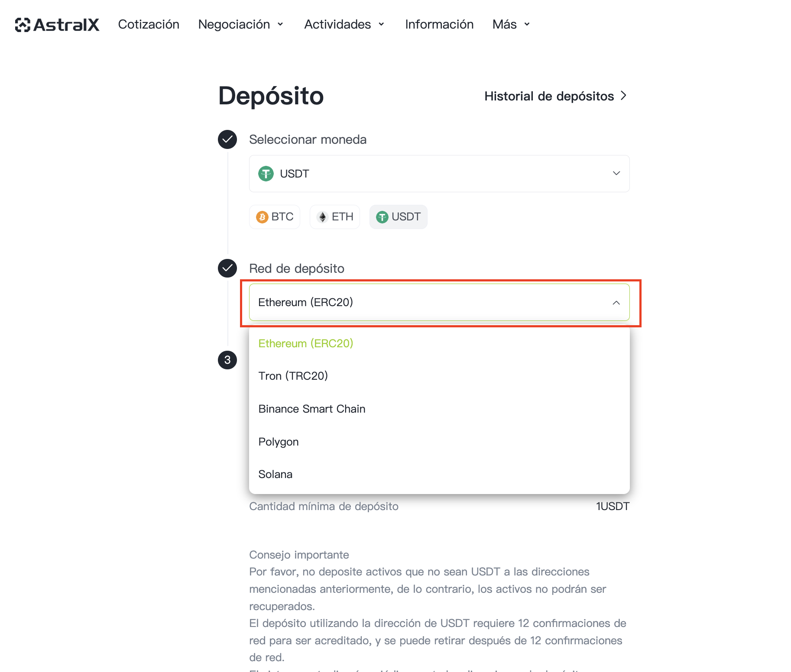Select the USDT quick-pick chip
The width and height of the screenshot is (791, 672).
pos(399,217)
